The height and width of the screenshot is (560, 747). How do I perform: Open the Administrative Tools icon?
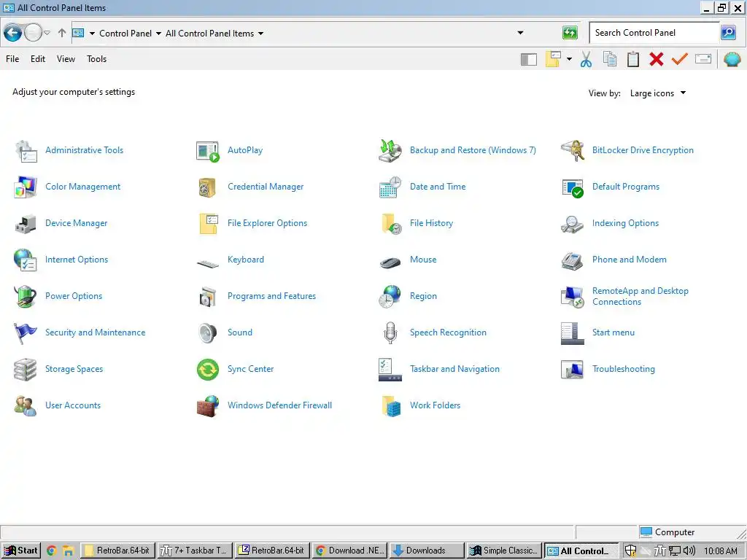26,150
